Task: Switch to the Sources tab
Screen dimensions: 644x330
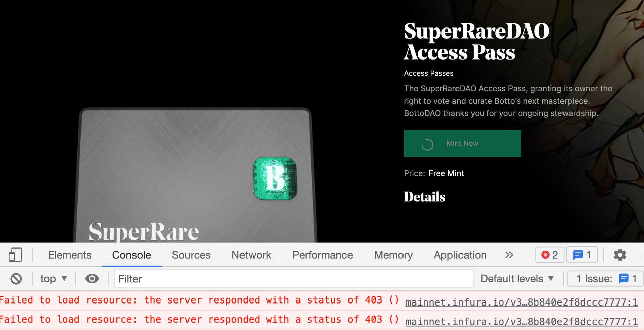Action: point(191,255)
